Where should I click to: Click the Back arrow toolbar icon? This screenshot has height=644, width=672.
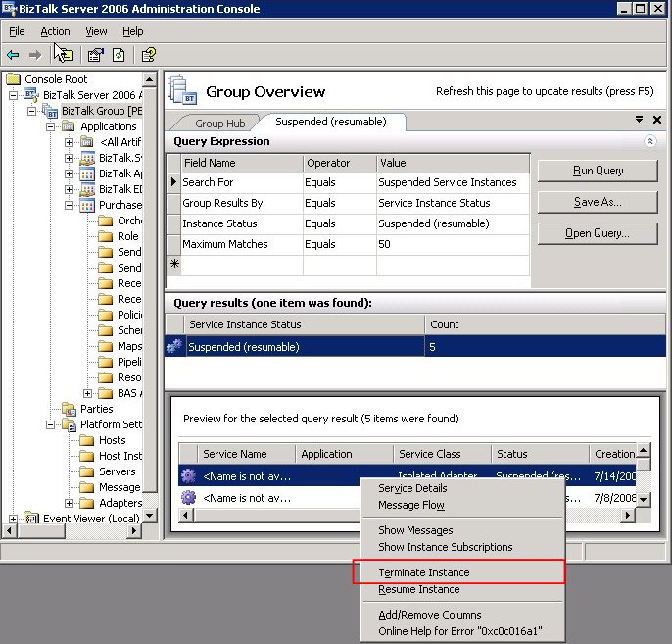(x=13, y=55)
